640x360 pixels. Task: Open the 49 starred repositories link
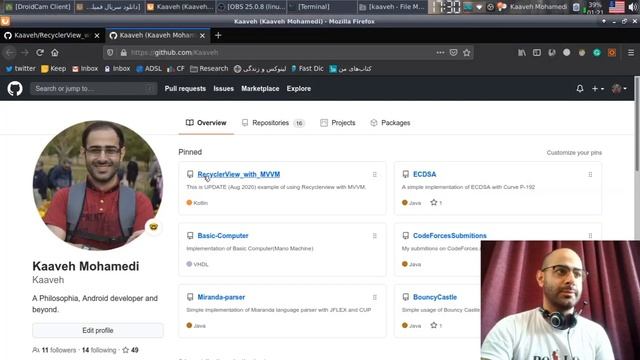131,350
